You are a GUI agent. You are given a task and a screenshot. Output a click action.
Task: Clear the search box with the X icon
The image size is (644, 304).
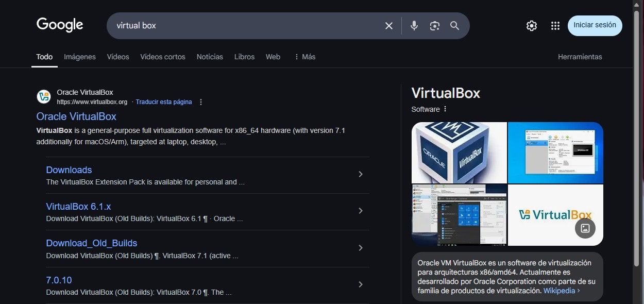(x=389, y=26)
